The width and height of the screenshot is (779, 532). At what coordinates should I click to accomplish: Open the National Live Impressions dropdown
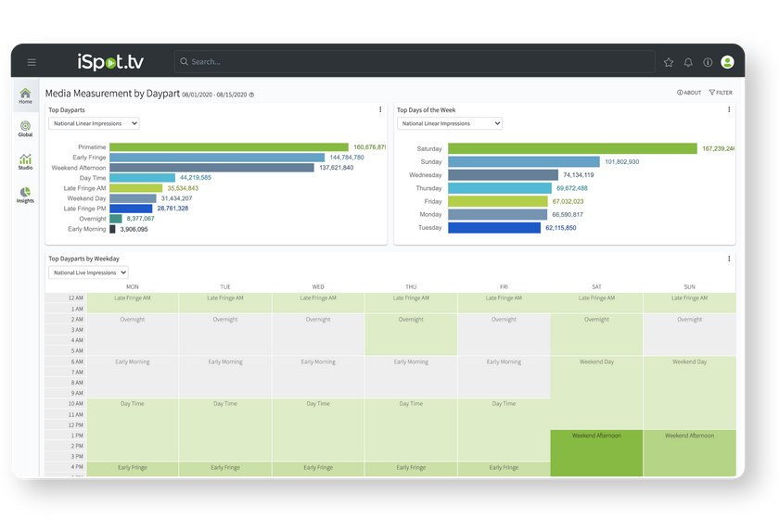coord(88,272)
